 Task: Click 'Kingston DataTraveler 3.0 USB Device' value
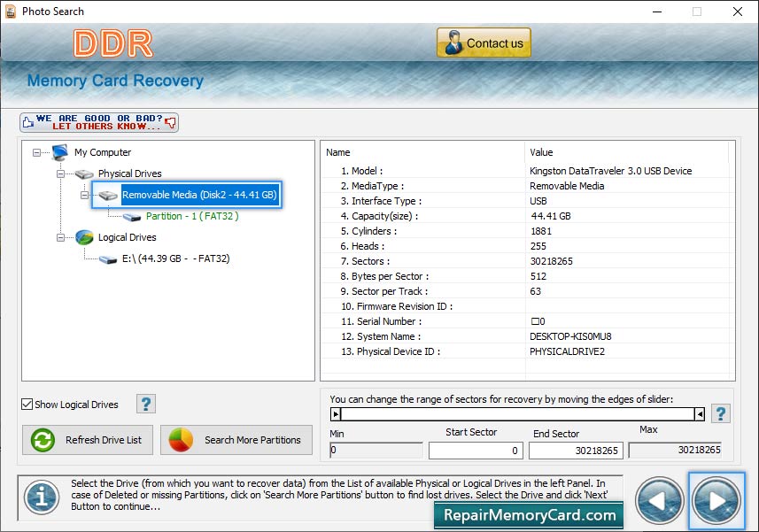pyautogui.click(x=611, y=171)
